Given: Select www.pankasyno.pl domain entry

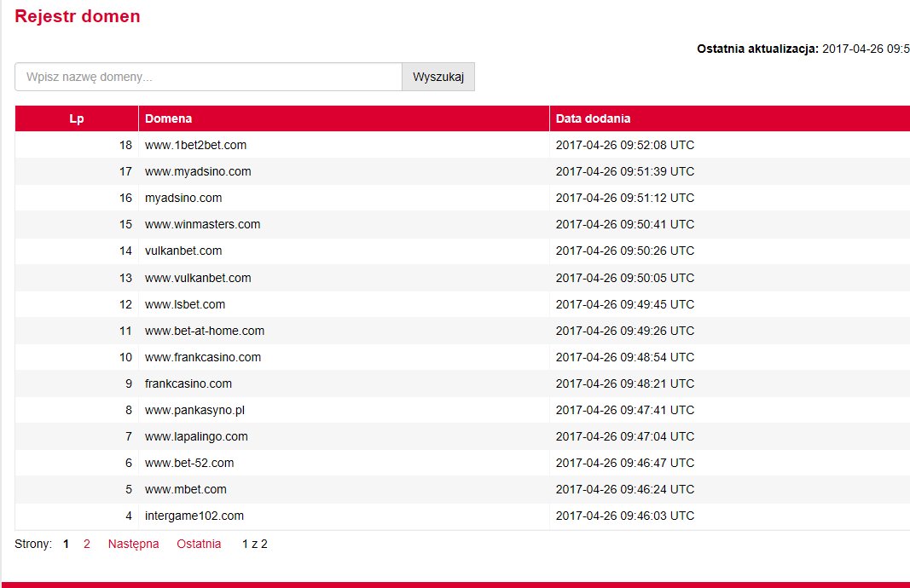Looking at the screenshot, I should (x=194, y=410).
